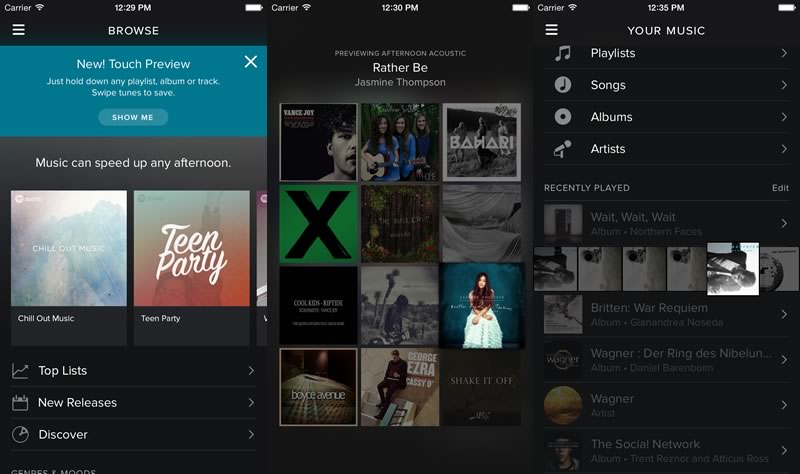Select the three girls with guitar cover
The width and height of the screenshot is (800, 474).
tap(400, 142)
